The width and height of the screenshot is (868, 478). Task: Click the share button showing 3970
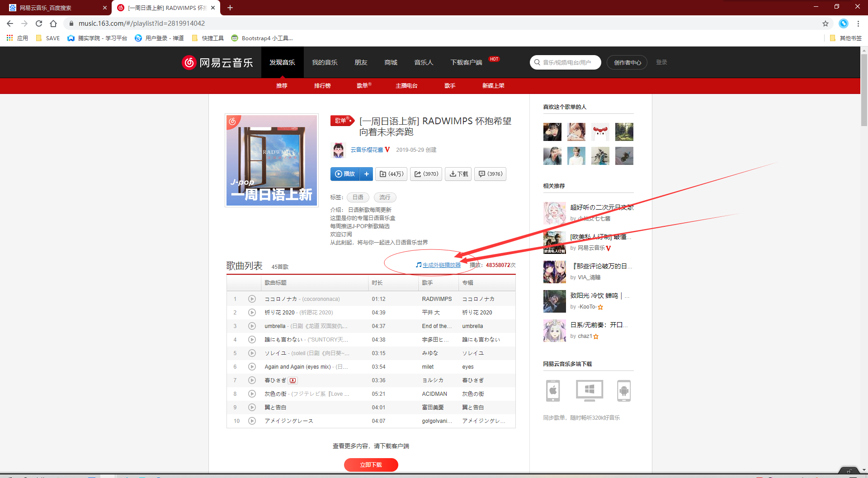point(426,174)
